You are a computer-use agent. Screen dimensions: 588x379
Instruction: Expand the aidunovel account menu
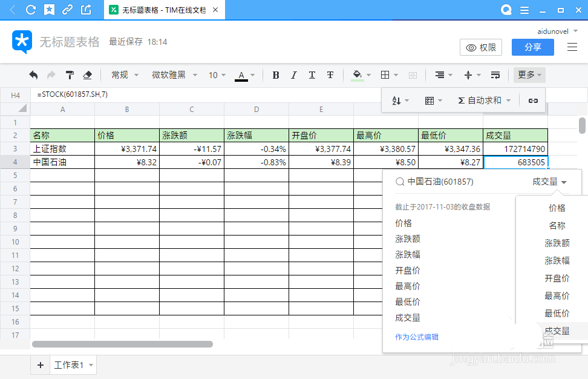coord(576,31)
